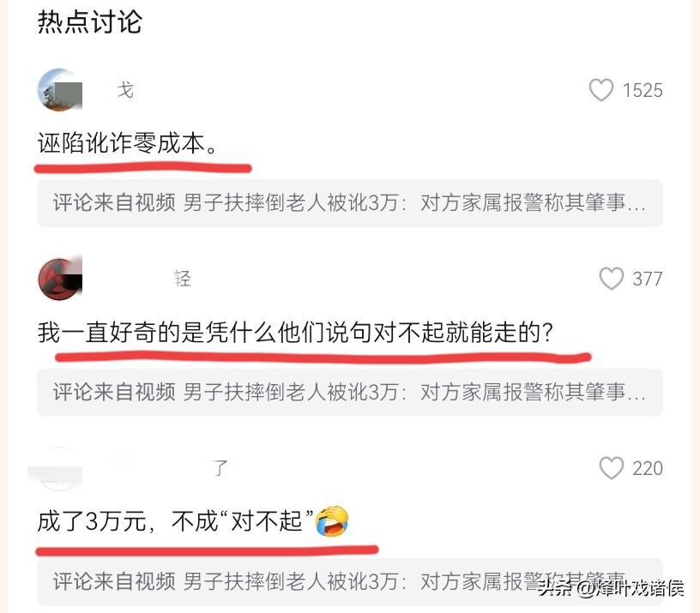Open the source video link under 我一直好奇 comment

pos(349,392)
